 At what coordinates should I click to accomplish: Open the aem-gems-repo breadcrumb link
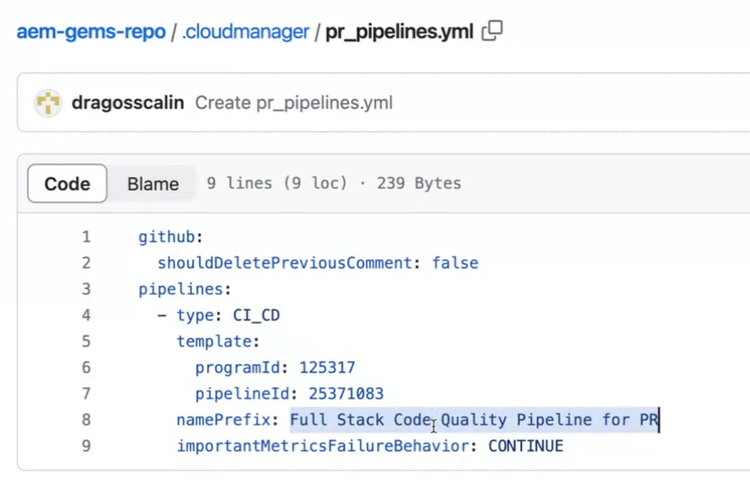[x=91, y=32]
